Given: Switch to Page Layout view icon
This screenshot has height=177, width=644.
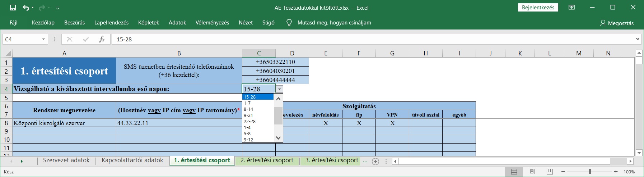Looking at the screenshot, I should (532, 172).
